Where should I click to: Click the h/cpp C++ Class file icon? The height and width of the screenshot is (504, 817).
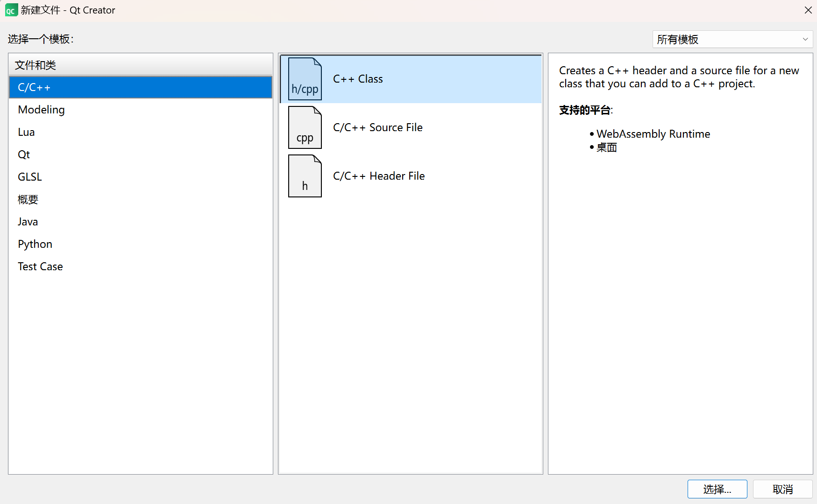coord(305,79)
